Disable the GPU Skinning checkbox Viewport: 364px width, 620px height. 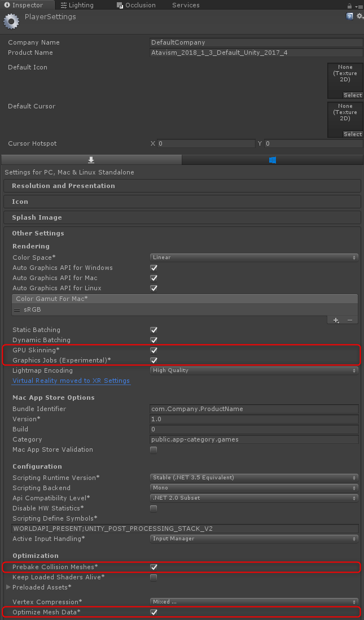154,350
